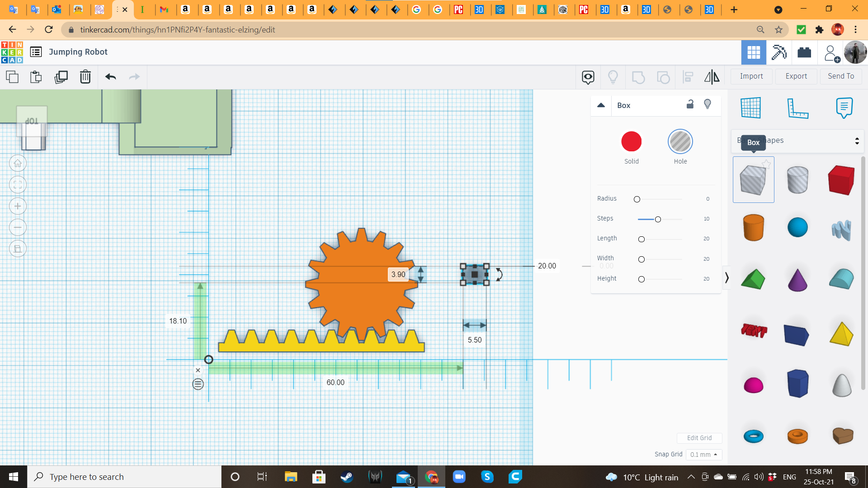The image size is (868, 488).
Task: Open the Notes tool
Action: [x=844, y=108]
